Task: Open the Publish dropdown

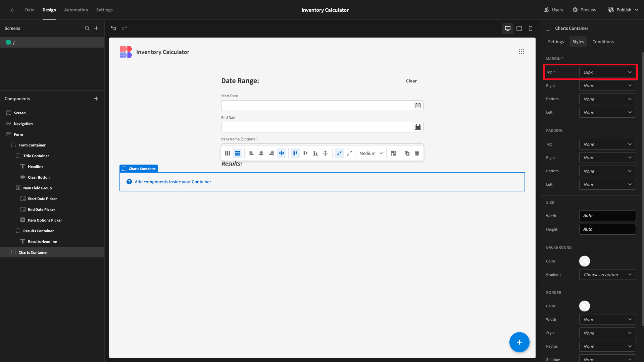Action: coord(624,10)
